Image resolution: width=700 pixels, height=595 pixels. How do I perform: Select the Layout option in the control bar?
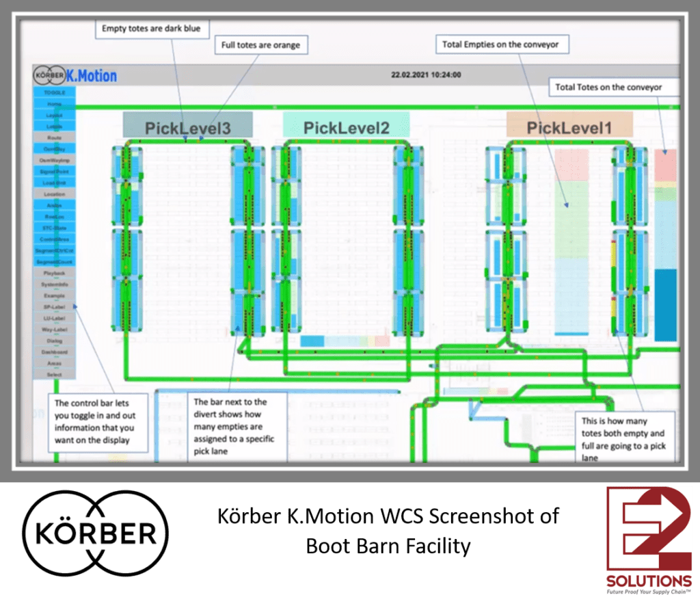pos(55,115)
